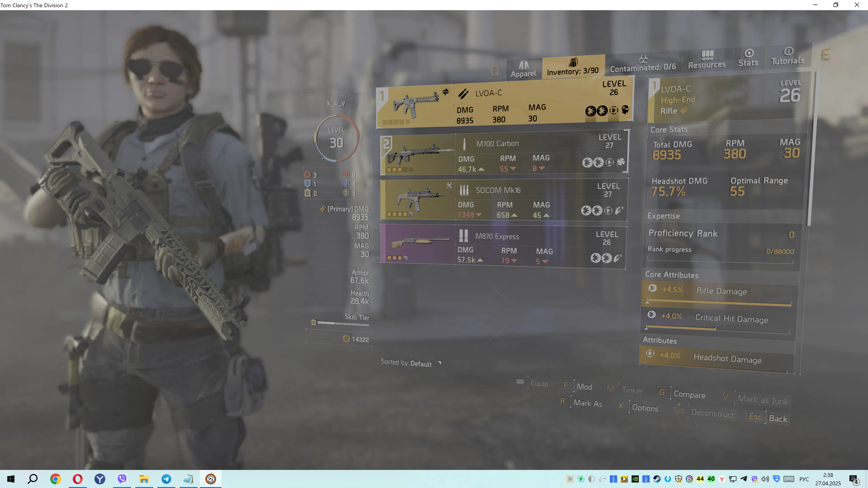Click the mark icon on SOCOM Mk16 thumbnail

(449, 185)
